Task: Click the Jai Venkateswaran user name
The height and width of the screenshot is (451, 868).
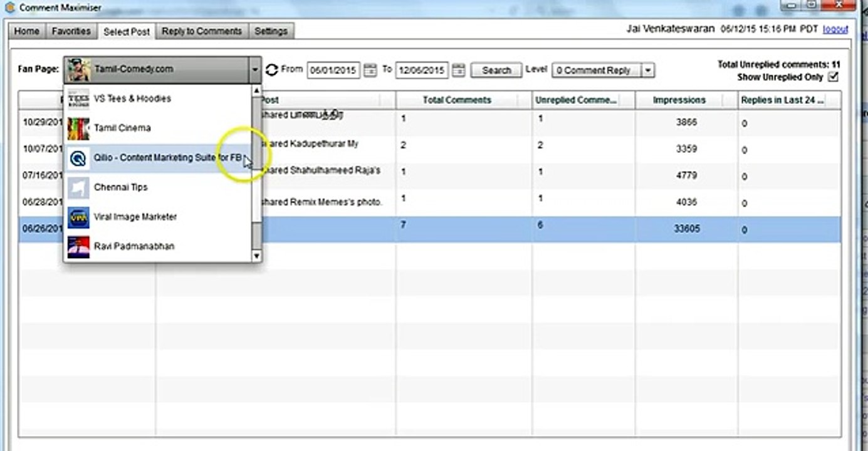Action: point(671,29)
